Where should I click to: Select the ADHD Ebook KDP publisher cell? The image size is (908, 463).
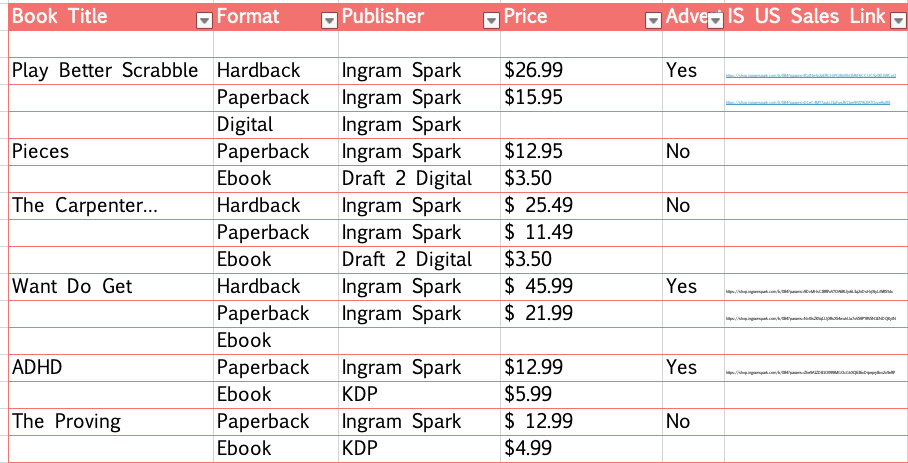pyautogui.click(x=419, y=395)
